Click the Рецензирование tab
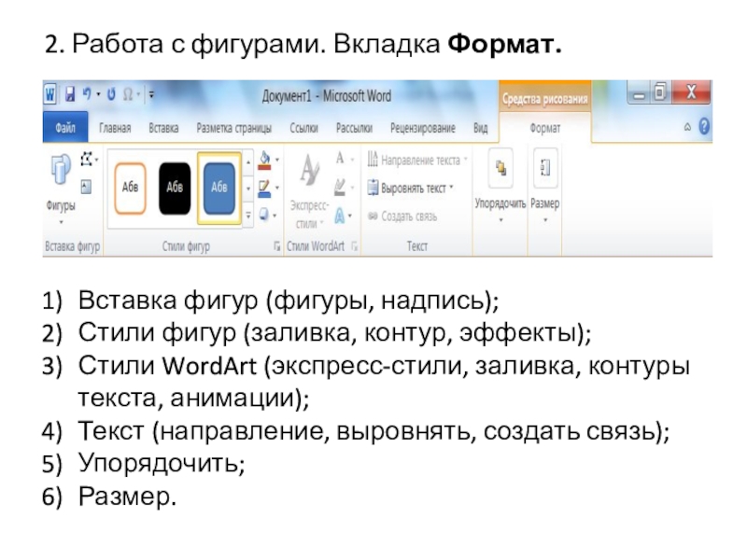This screenshot has height=560, width=747. click(423, 128)
